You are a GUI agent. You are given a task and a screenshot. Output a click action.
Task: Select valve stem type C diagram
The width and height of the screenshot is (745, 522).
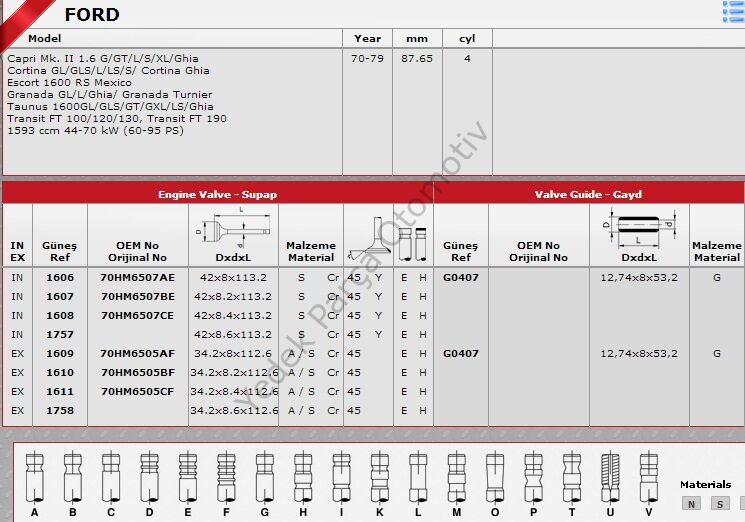[111, 478]
